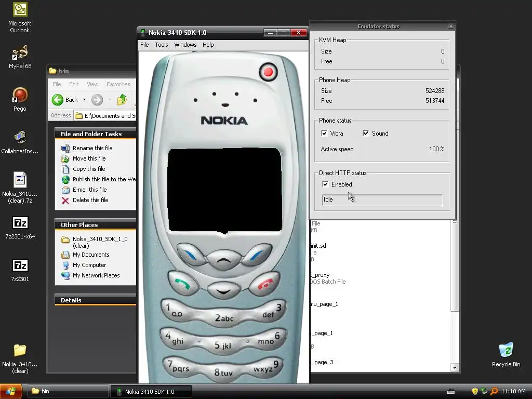532x399 pixels.
Task: Click the phone's right blue soft key
Action: pos(257,255)
